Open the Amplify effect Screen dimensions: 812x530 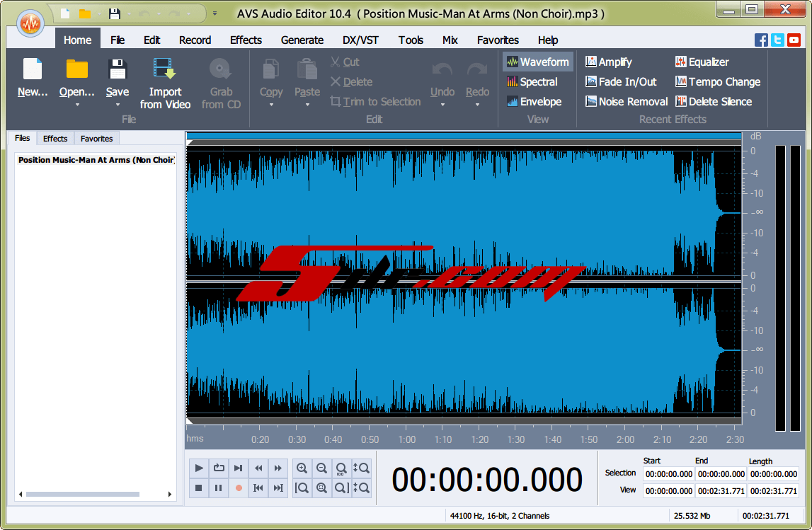pos(608,62)
